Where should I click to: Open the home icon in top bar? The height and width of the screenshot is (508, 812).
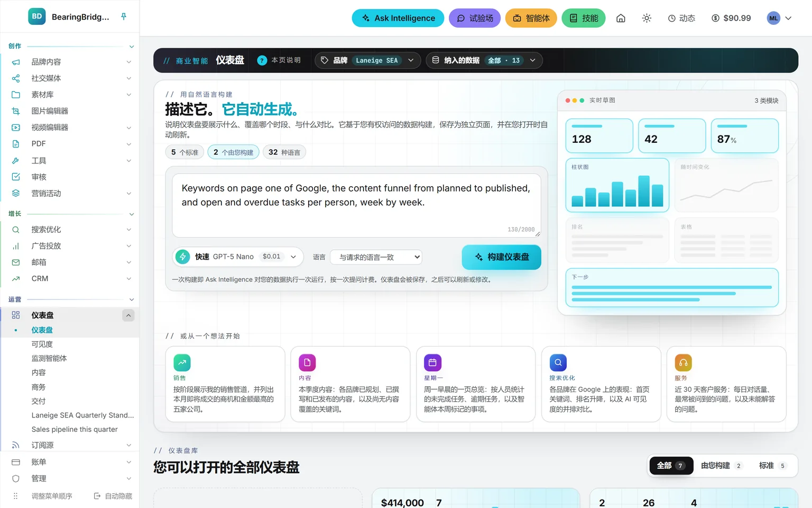point(621,18)
